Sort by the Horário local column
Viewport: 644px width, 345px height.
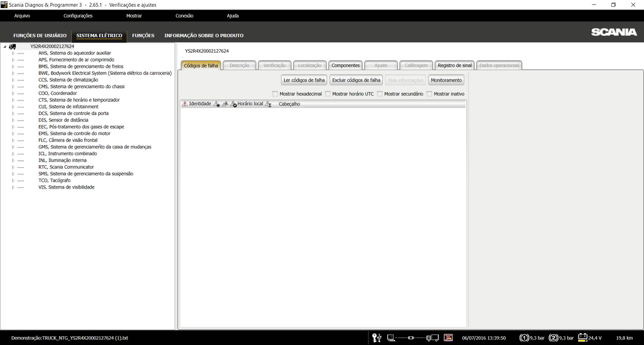[250, 104]
